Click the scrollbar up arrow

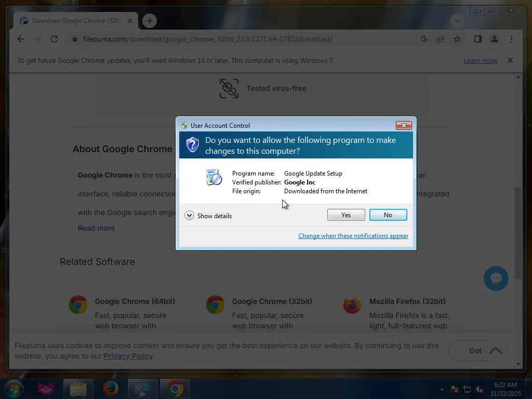[518, 77]
